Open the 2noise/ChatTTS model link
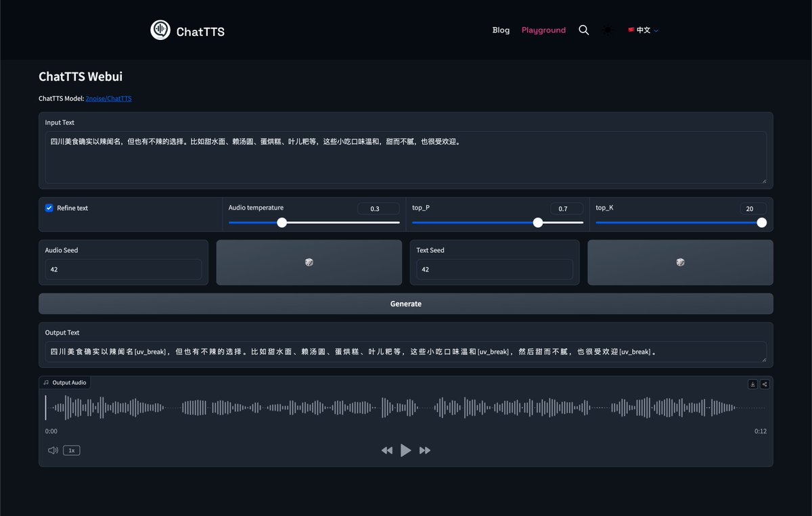The width and height of the screenshot is (812, 516). 108,98
